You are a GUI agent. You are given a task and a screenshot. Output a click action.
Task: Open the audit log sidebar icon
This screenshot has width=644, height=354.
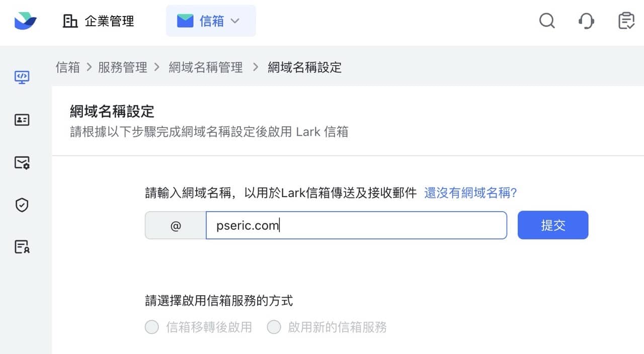tap(22, 247)
